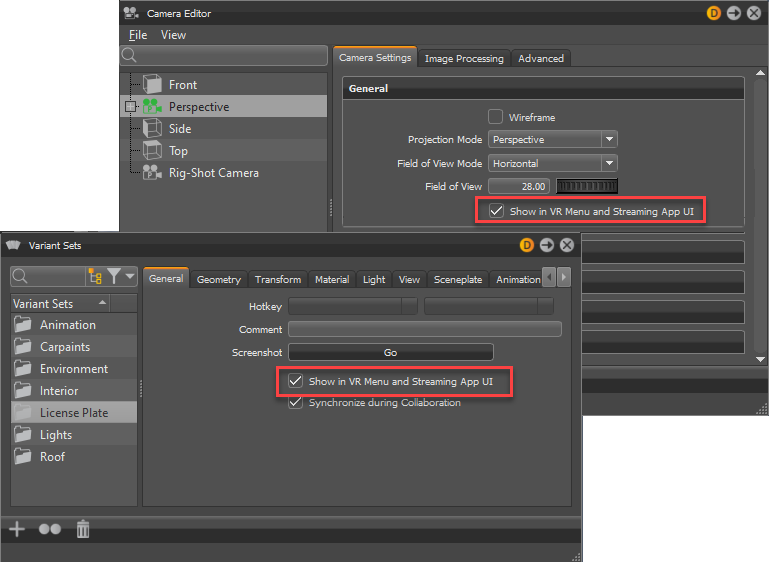
Task: Adjust the Field of View slider
Action: pos(587,186)
